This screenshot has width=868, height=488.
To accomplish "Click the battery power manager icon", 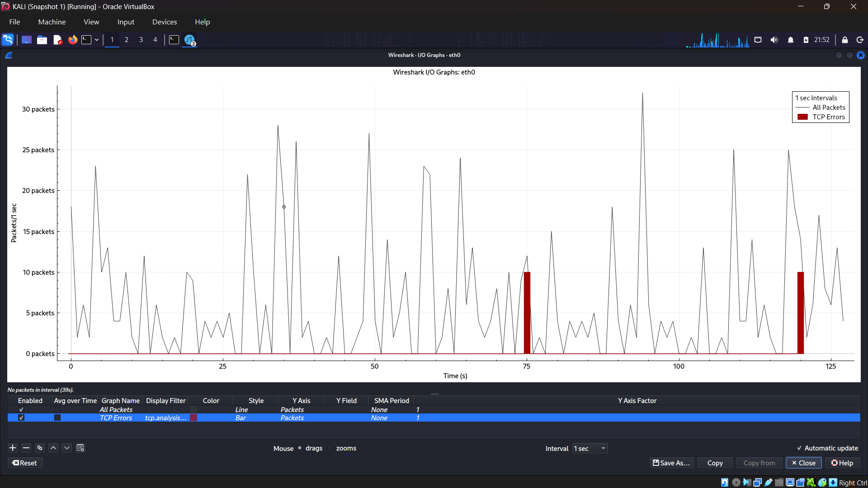I will click(x=806, y=40).
